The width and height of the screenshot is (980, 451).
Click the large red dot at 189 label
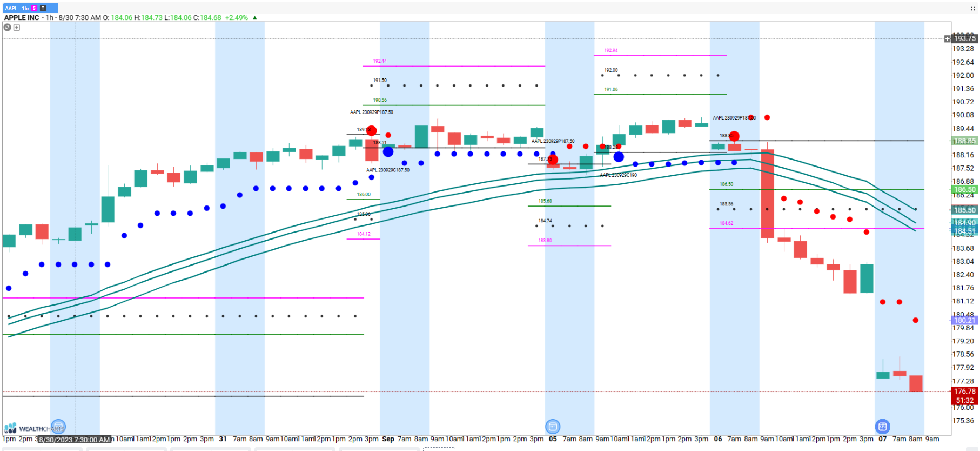coord(371,130)
